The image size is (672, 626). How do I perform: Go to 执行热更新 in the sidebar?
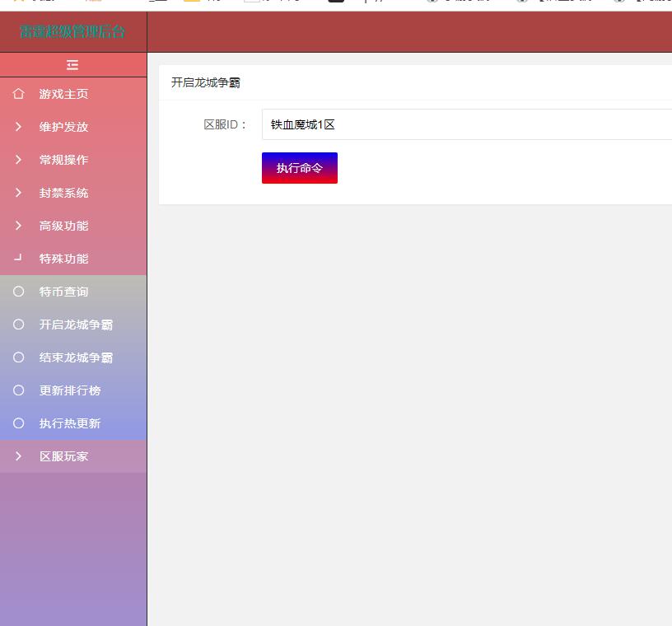point(70,423)
